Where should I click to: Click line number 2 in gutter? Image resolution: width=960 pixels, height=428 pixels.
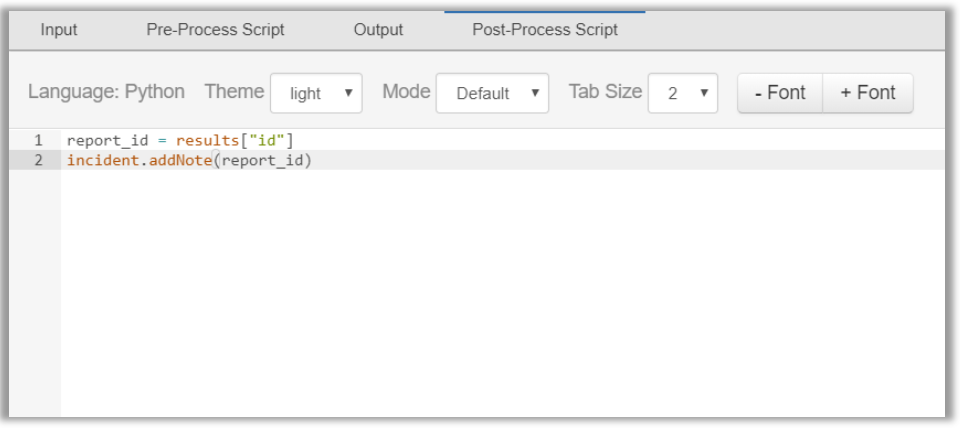[38, 160]
